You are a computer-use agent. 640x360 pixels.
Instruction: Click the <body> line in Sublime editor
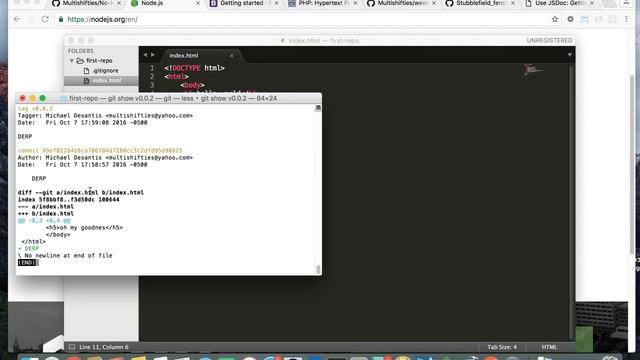pyautogui.click(x=192, y=85)
